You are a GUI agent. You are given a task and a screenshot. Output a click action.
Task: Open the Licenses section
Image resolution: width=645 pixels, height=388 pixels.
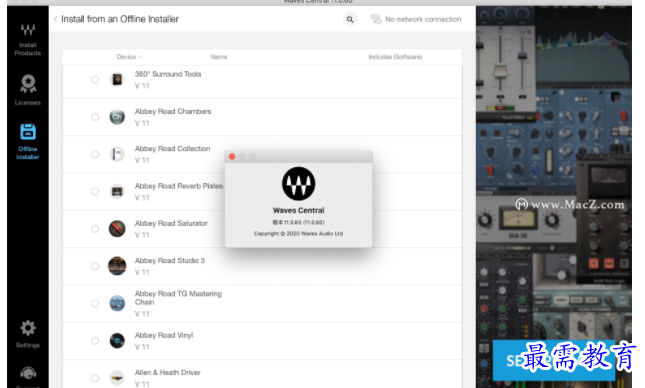tap(28, 90)
